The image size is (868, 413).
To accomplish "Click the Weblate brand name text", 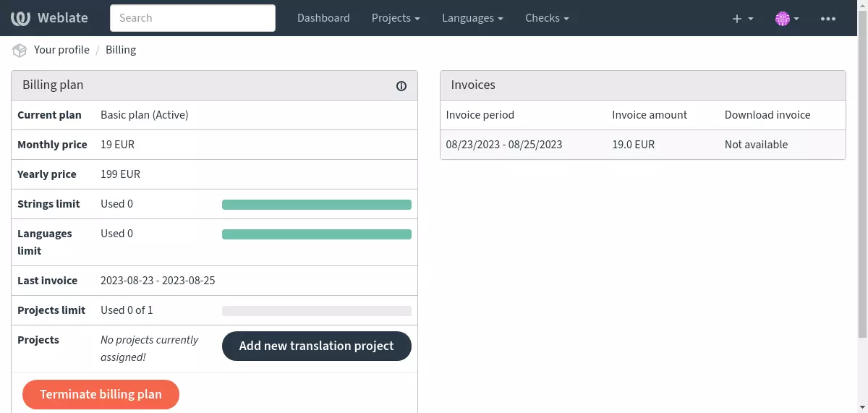I will [63, 18].
